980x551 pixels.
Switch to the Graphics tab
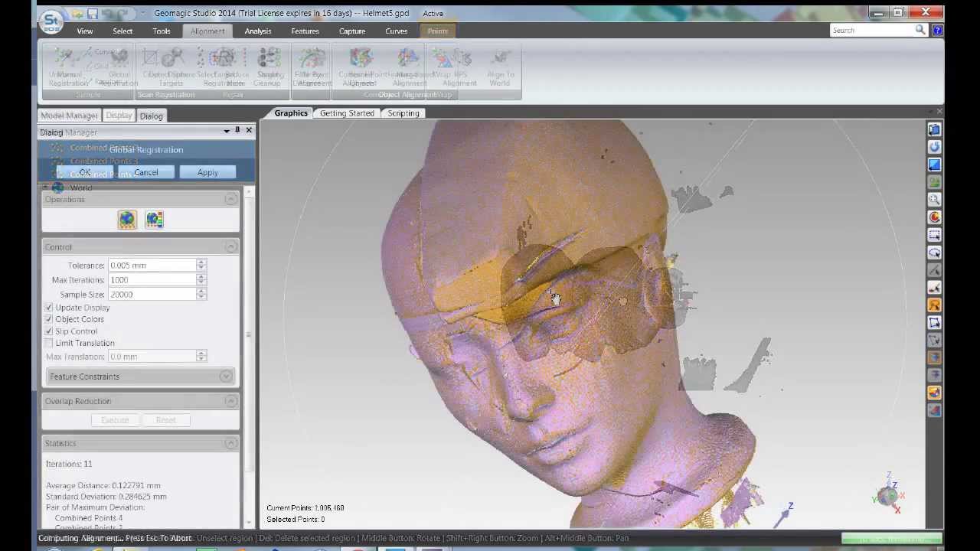tap(291, 113)
